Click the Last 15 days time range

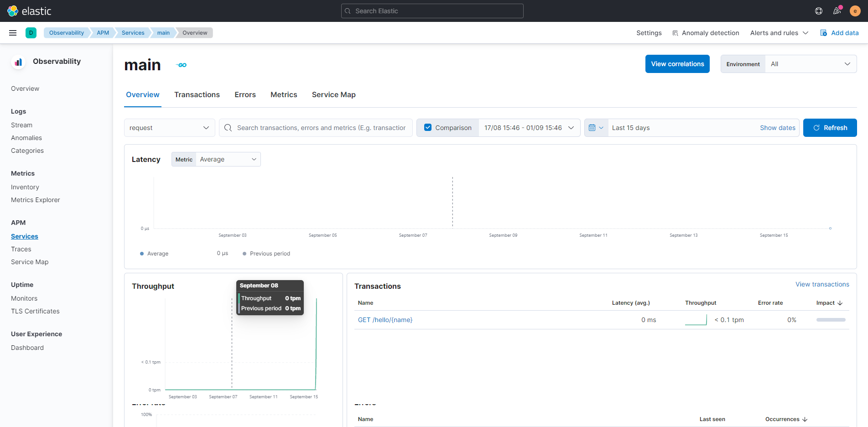[x=631, y=128]
